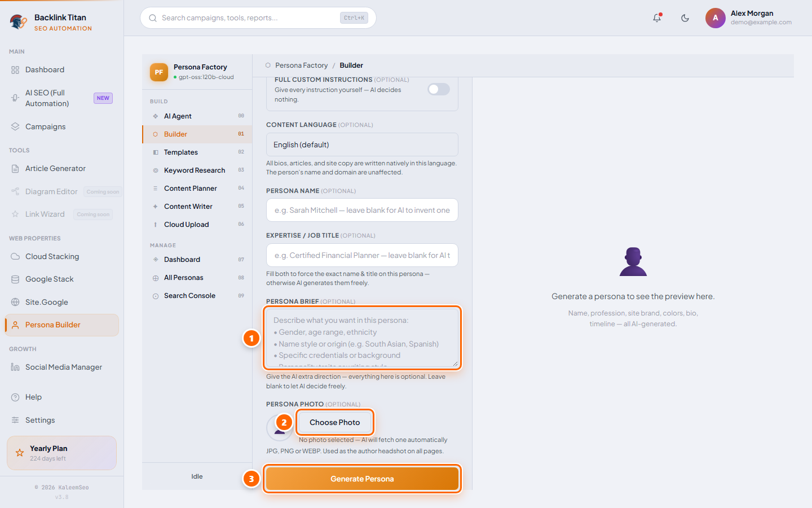
Task: Select Cloud Upload item
Action: (197, 225)
